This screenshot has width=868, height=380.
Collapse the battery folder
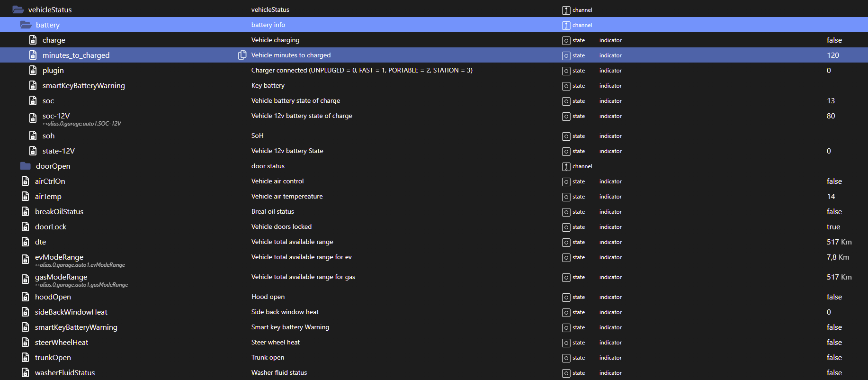point(26,25)
